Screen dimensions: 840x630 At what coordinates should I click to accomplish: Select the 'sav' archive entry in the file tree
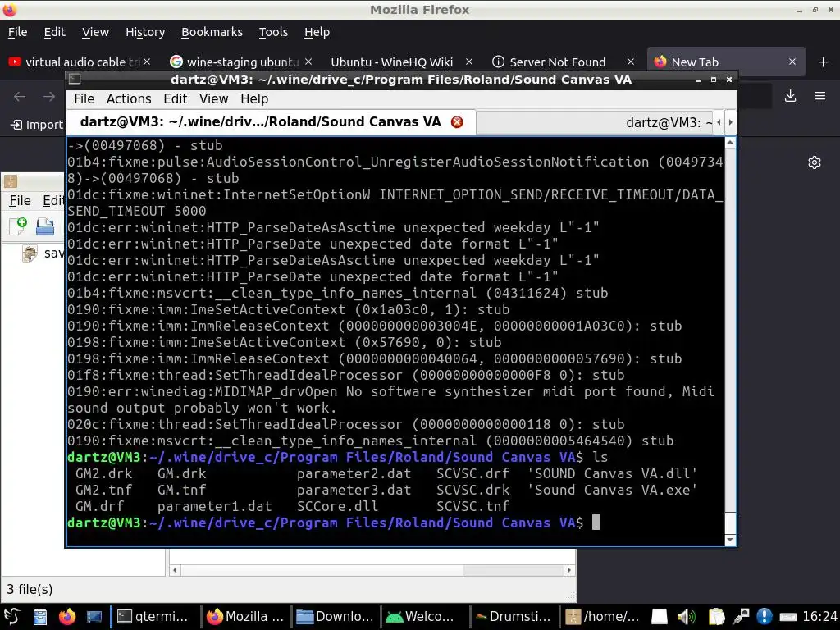tap(44, 253)
